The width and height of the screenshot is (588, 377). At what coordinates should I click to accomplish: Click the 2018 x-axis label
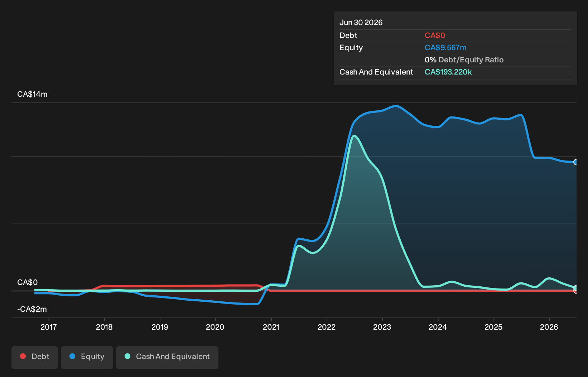pos(104,327)
